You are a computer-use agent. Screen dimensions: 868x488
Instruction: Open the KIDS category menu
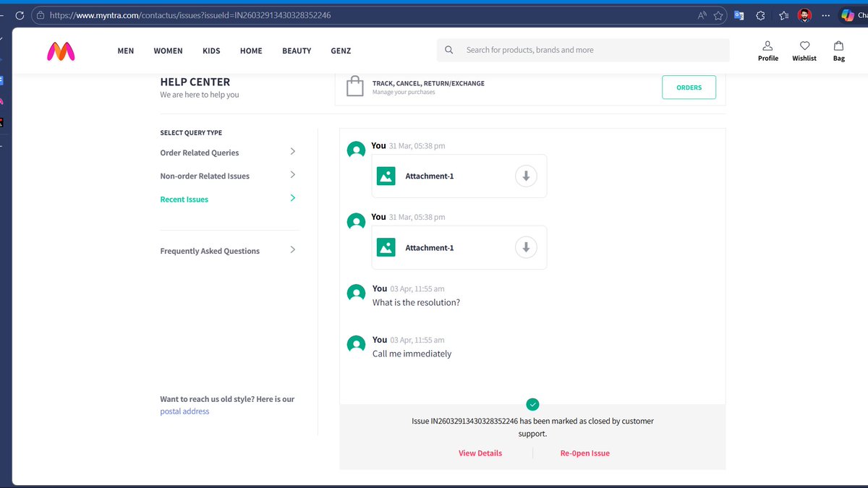211,51
